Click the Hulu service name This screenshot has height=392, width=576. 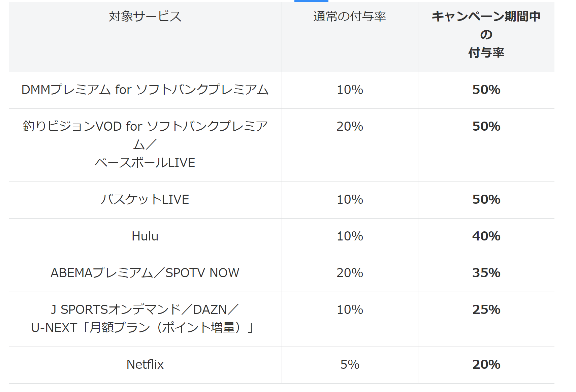[145, 236]
